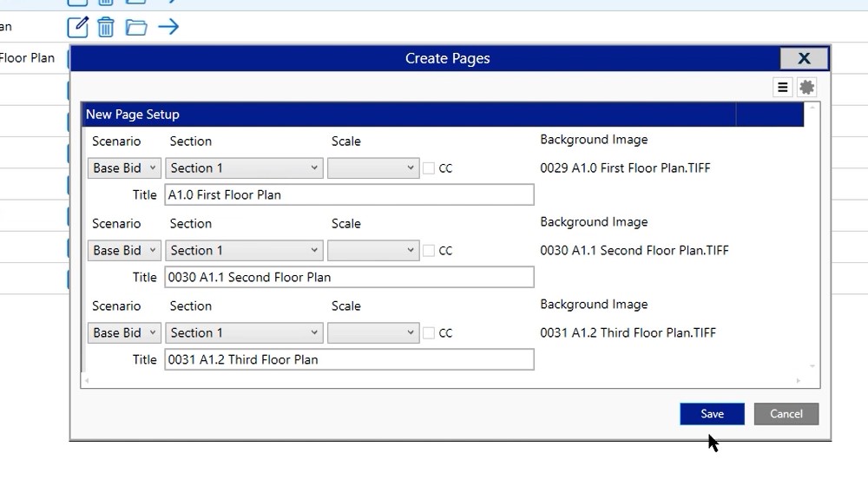Viewport: 868px width, 493px height.
Task: Open Scale dropdown for First Floor Plan page
Action: (373, 168)
